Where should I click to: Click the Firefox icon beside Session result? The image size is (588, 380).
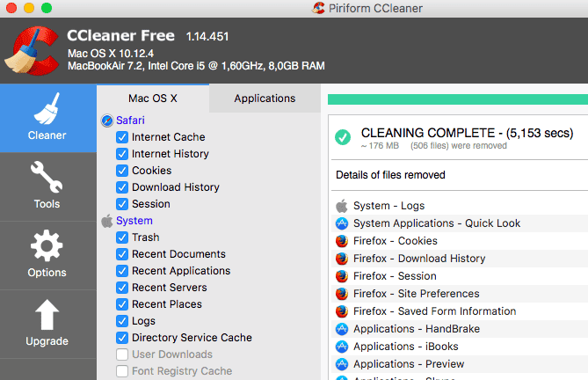[x=342, y=276]
